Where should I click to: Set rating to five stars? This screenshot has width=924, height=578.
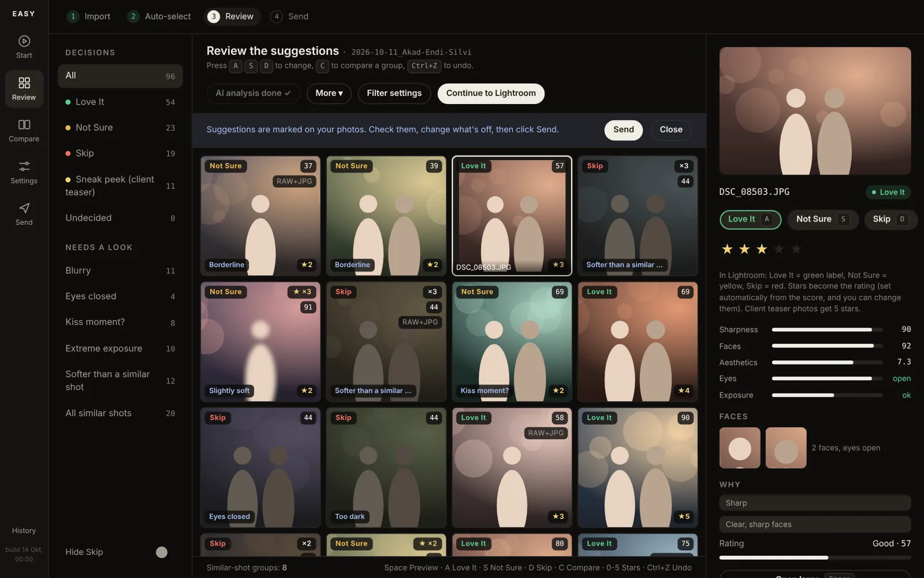(x=796, y=249)
